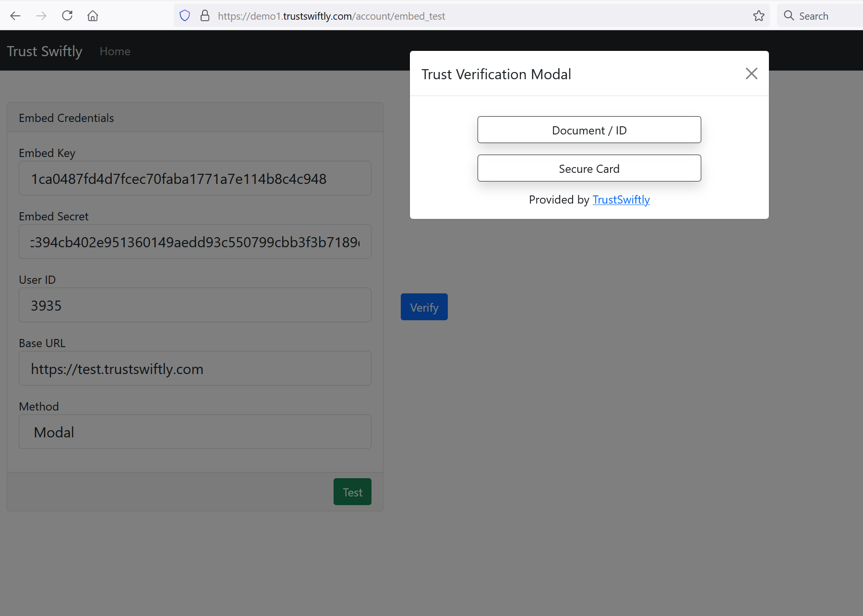Click the User ID label

37,280
